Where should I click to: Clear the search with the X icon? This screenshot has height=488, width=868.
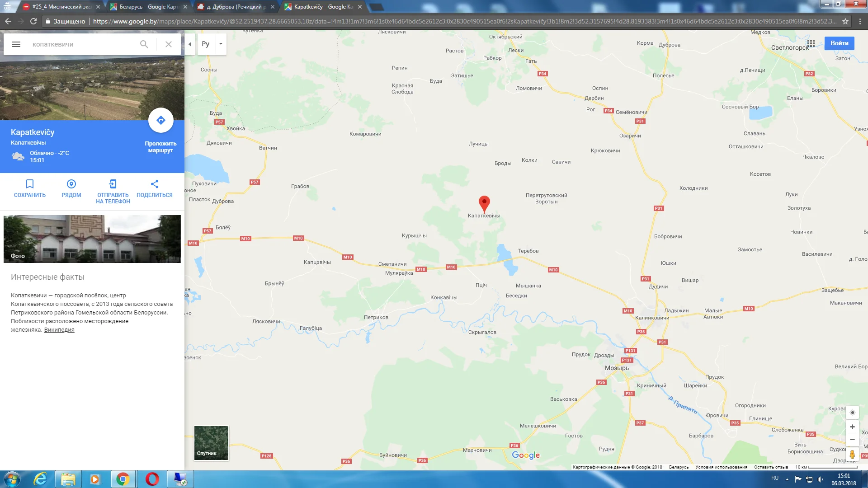click(x=168, y=44)
